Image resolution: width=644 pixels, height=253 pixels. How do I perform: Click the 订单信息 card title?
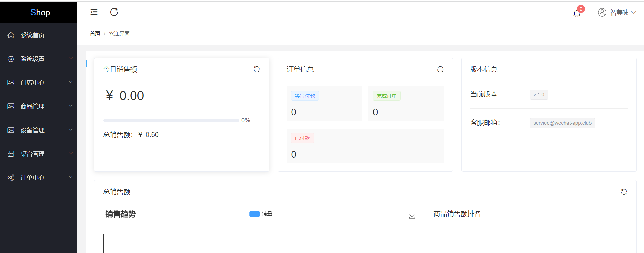[x=300, y=69]
